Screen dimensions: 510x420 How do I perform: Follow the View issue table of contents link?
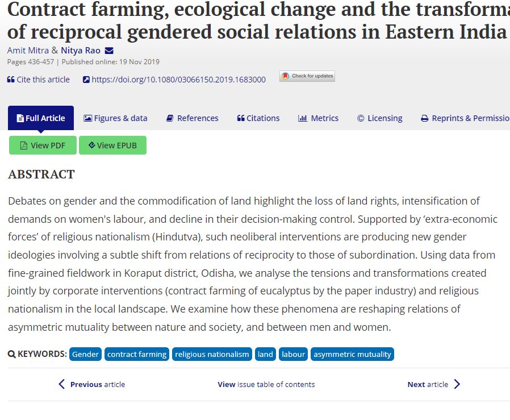pyautogui.click(x=266, y=384)
